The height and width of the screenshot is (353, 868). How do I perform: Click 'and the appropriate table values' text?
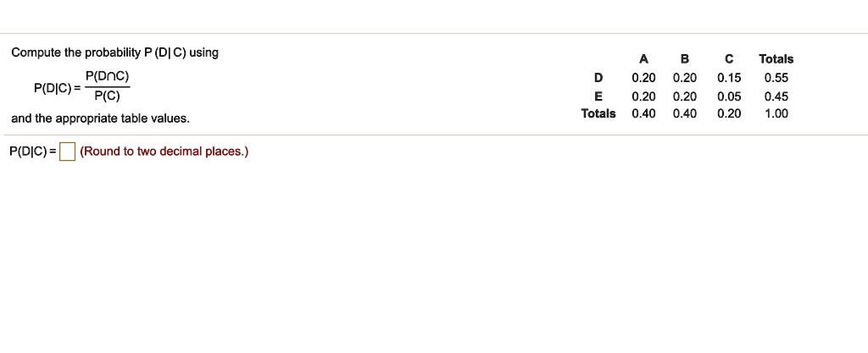point(100,119)
